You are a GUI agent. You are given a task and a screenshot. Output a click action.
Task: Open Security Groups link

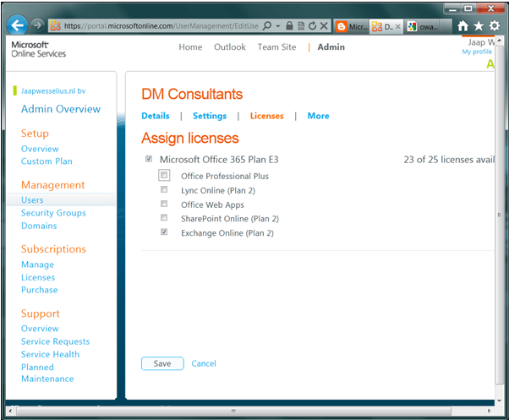click(x=53, y=213)
